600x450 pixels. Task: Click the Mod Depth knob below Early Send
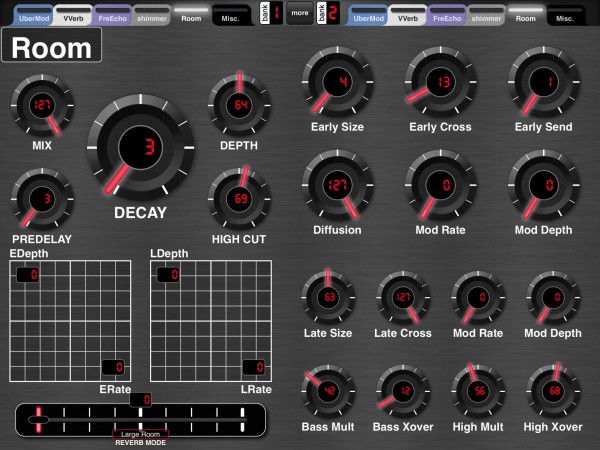point(544,185)
